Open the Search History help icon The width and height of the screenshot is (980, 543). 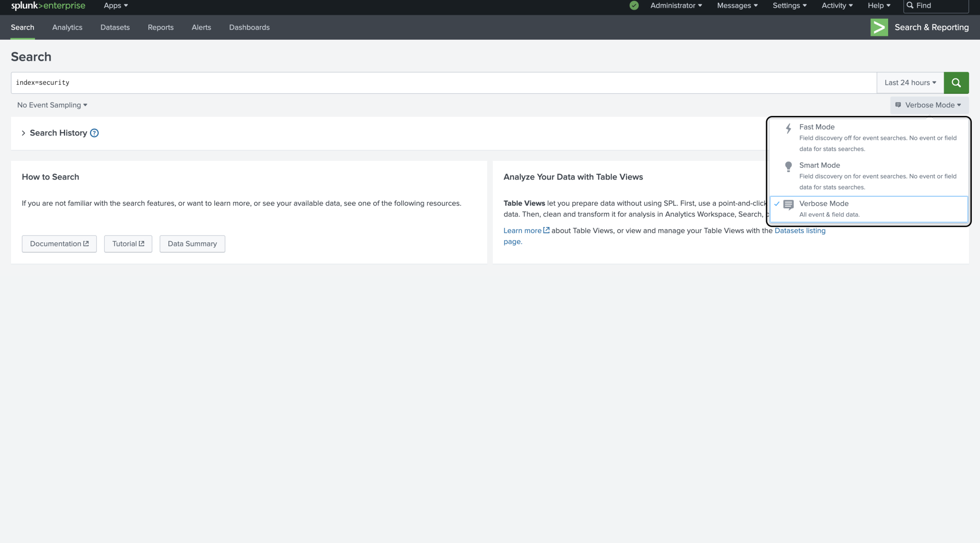tap(94, 133)
